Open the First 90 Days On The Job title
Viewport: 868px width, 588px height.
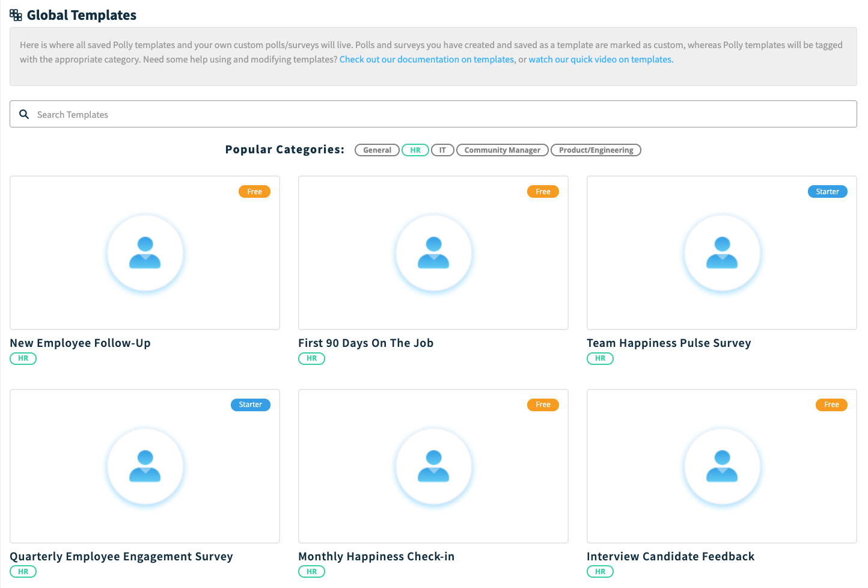pyautogui.click(x=365, y=343)
